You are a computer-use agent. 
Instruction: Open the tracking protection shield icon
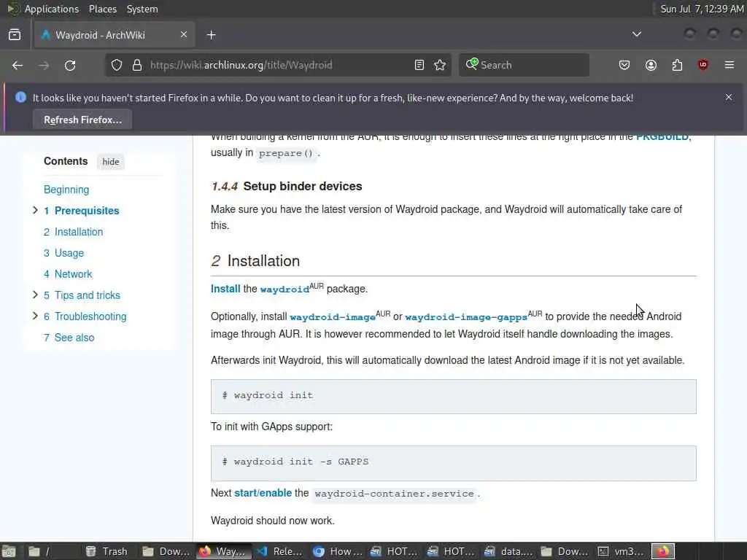click(x=117, y=65)
